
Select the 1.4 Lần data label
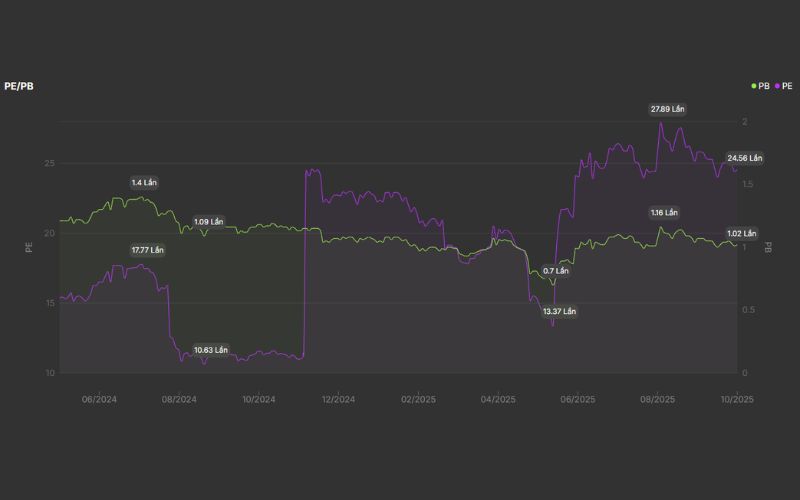144,183
